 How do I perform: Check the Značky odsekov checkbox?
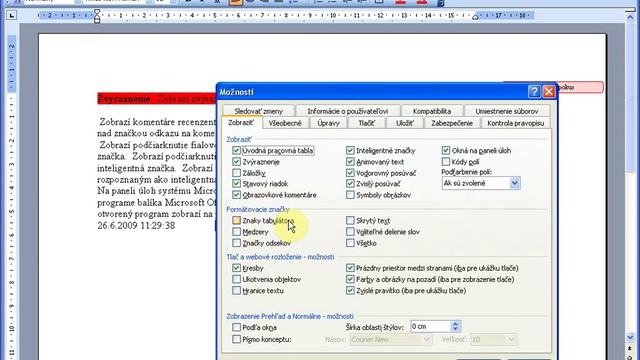[x=236, y=243]
